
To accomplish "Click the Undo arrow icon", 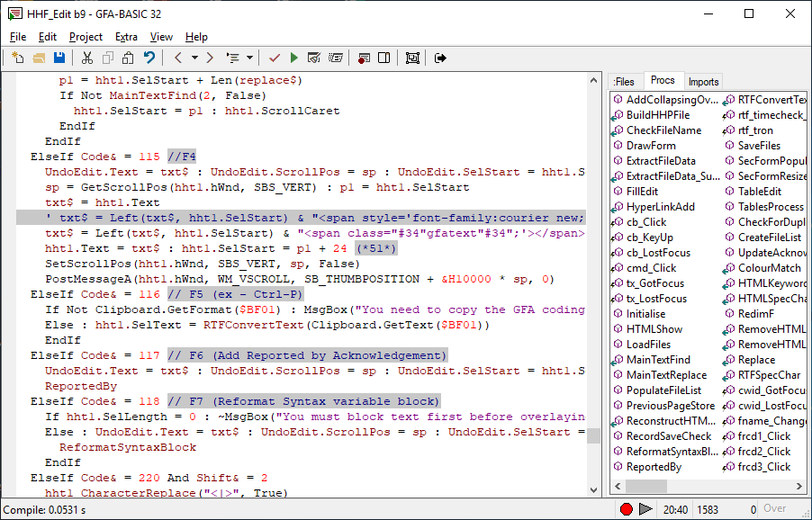I will [149, 58].
